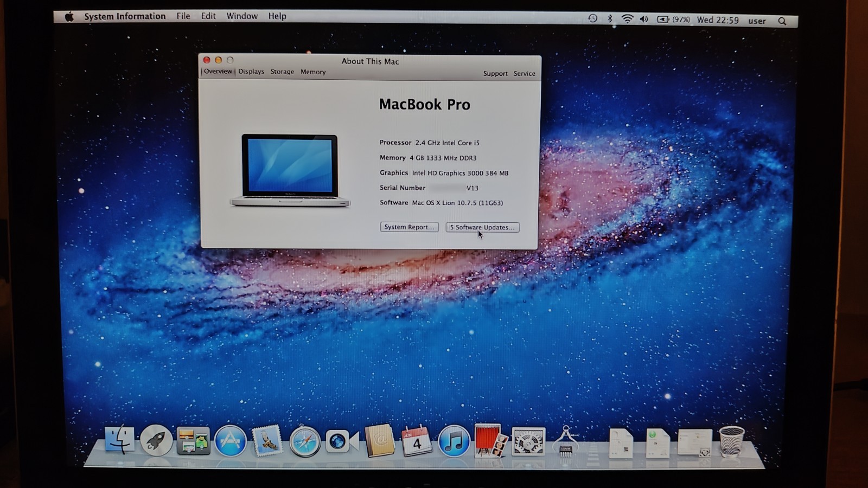868x488 pixels.
Task: Open the System Information application menu
Action: (125, 16)
